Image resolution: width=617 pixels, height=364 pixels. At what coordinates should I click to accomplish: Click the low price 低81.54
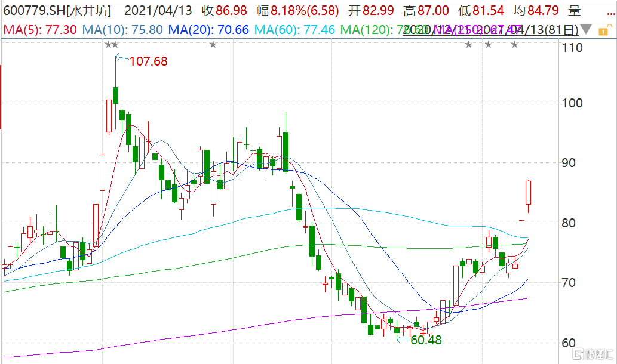(x=481, y=10)
